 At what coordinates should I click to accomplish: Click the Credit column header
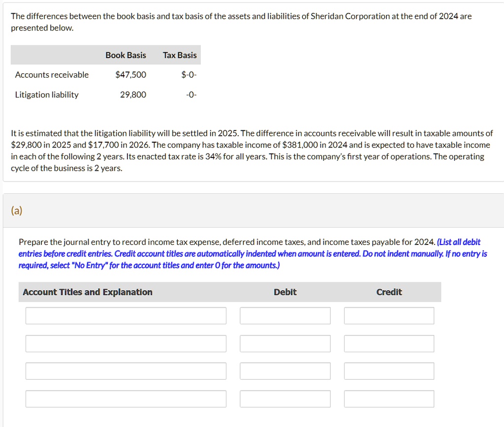[x=389, y=292]
